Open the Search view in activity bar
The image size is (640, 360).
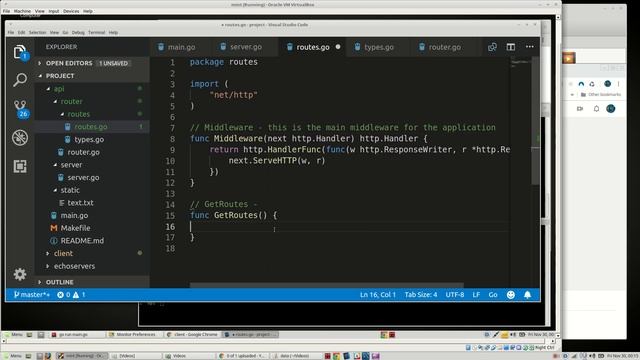pyautogui.click(x=20, y=80)
